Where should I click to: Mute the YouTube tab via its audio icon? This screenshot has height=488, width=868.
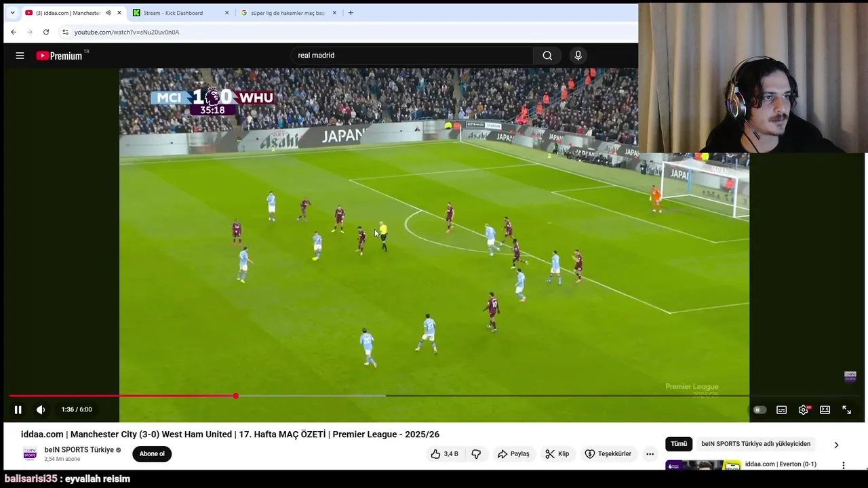coord(108,13)
